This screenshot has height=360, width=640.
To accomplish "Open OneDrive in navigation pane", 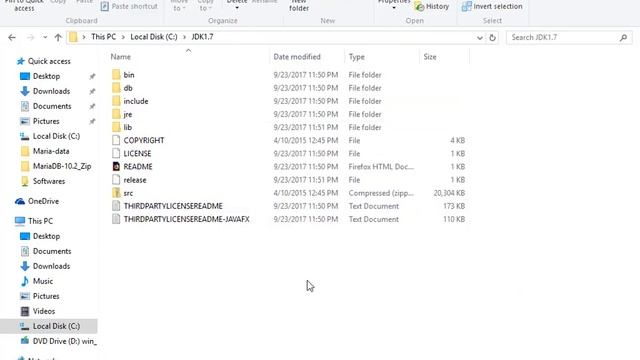I will (43, 201).
